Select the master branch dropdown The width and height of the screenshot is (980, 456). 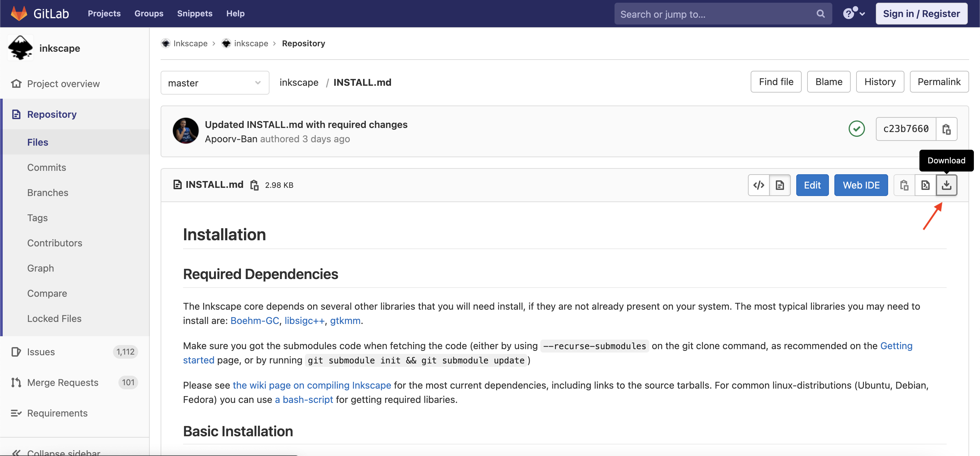click(214, 82)
